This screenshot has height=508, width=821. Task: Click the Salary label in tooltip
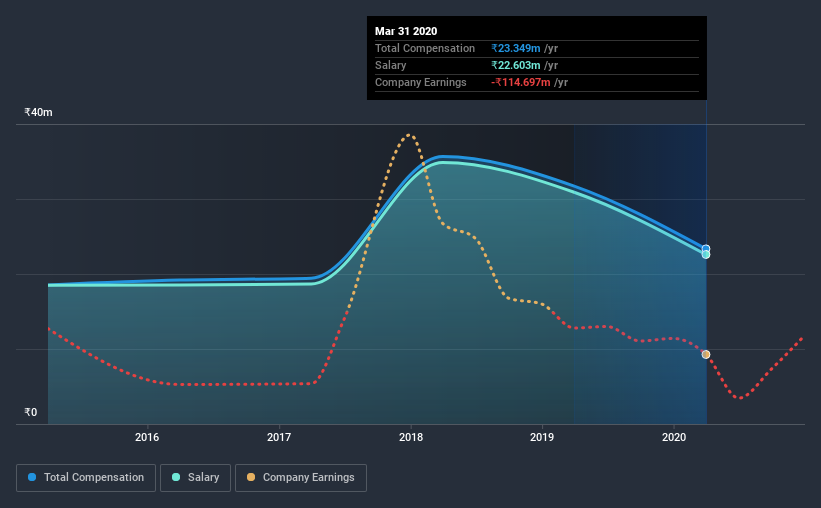(x=391, y=65)
